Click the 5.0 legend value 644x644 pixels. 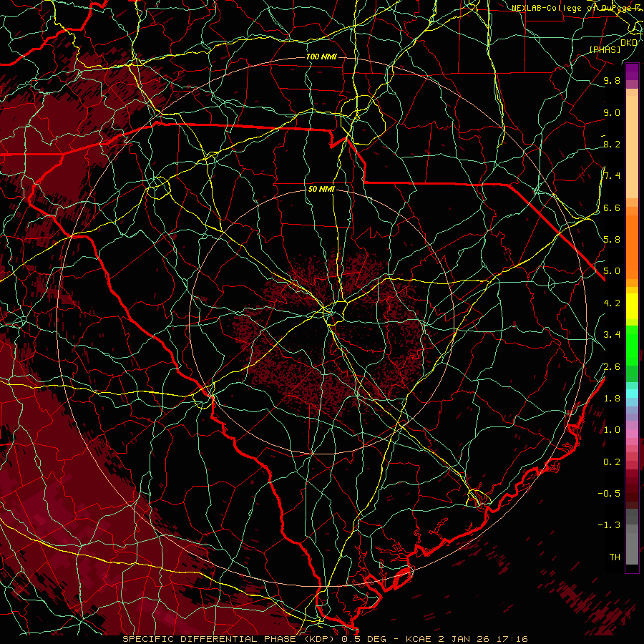[x=612, y=271]
